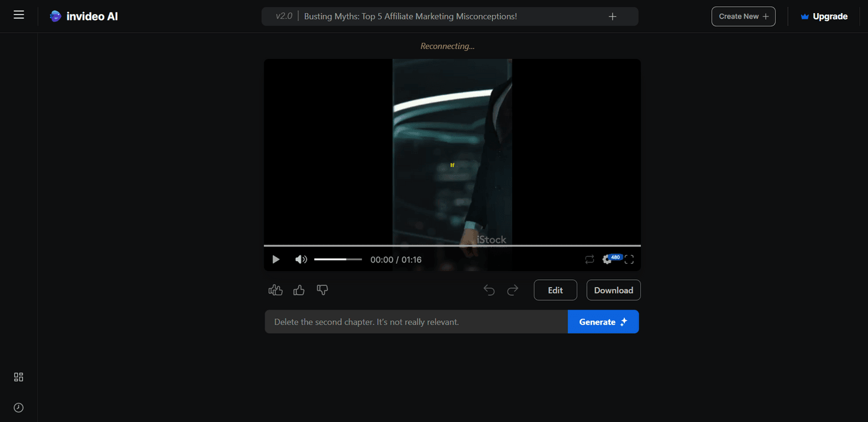868x422 pixels.
Task: Give the video a thumbs up
Action: coord(299,290)
